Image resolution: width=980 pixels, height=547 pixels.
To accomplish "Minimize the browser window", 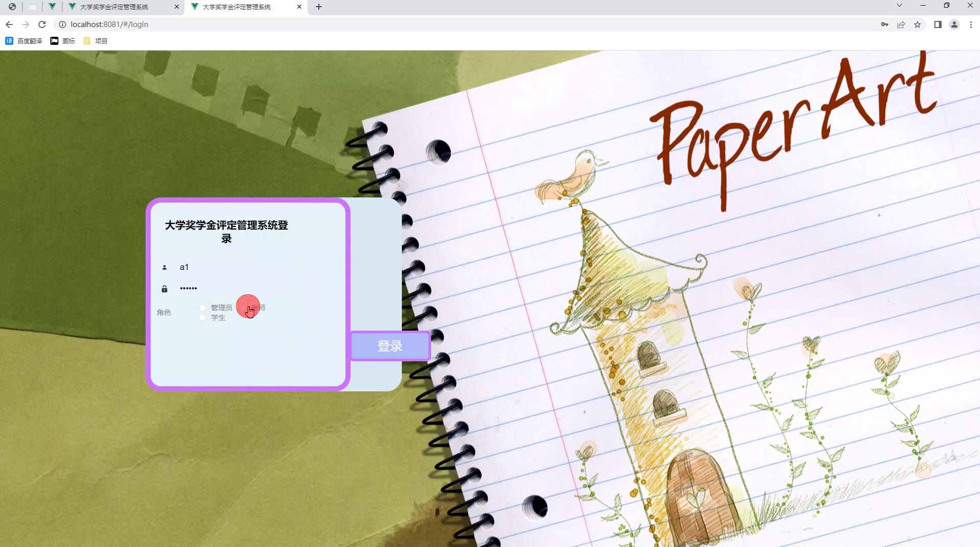I will [x=923, y=6].
